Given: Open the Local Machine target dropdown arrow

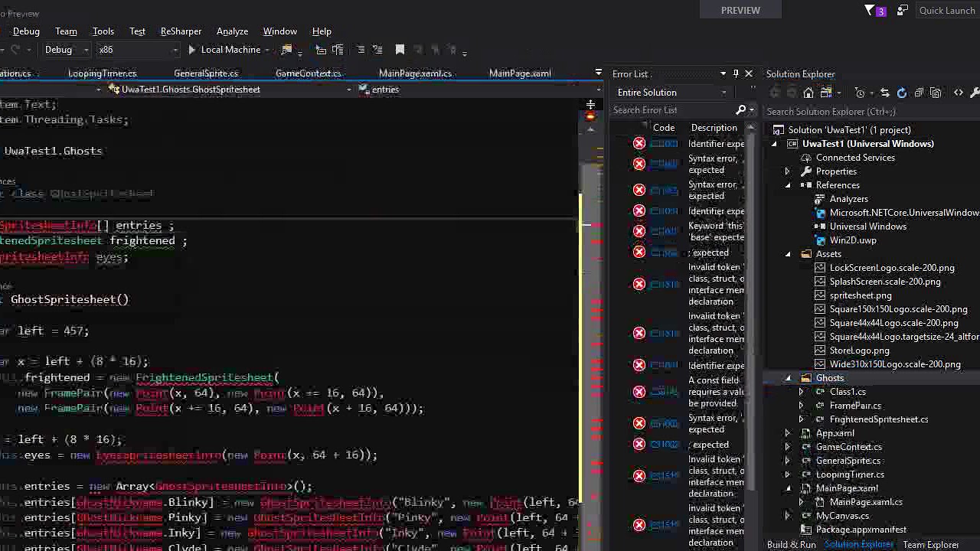Looking at the screenshot, I should pos(268,50).
